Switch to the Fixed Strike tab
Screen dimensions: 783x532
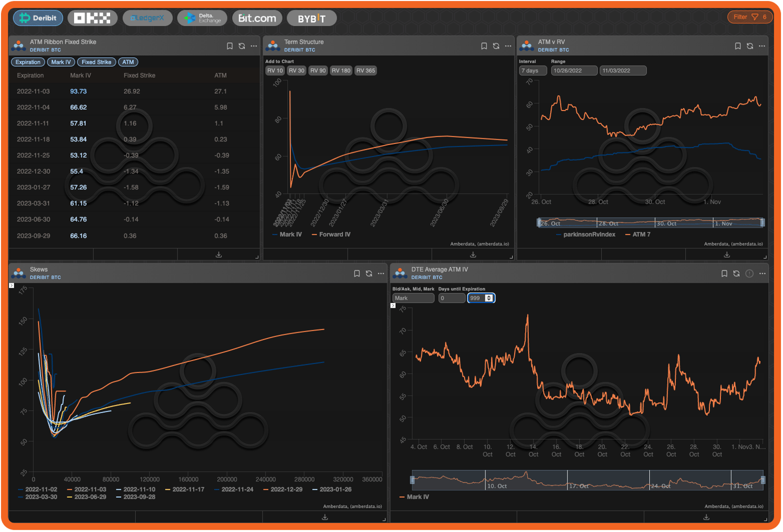(96, 62)
